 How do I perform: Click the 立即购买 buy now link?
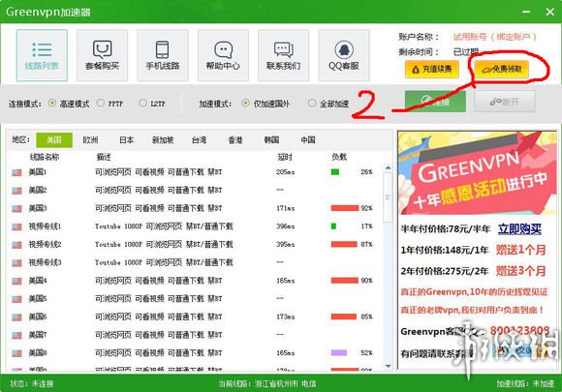point(519,229)
